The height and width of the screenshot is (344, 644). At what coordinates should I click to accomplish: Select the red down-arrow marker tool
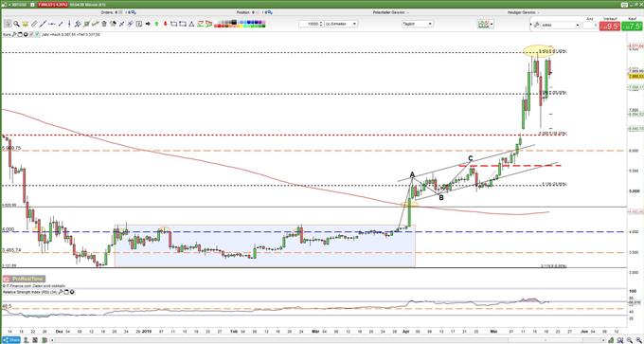pyautogui.click(x=165, y=24)
